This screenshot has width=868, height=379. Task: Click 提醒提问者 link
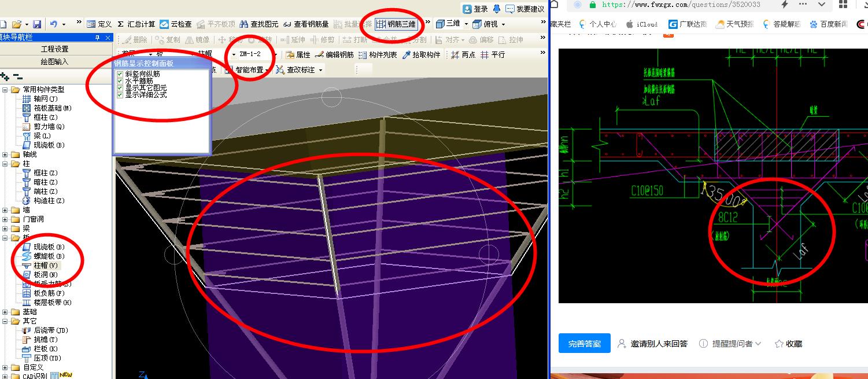tap(730, 344)
